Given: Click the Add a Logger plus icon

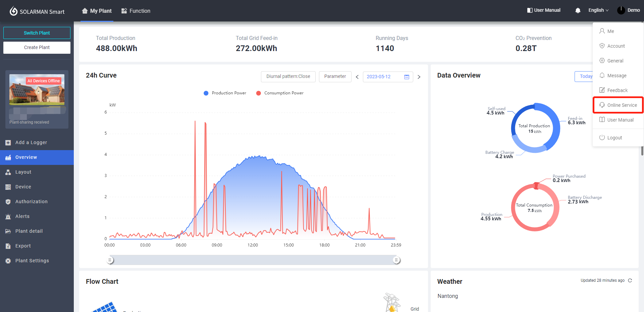Looking at the screenshot, I should pos(8,143).
